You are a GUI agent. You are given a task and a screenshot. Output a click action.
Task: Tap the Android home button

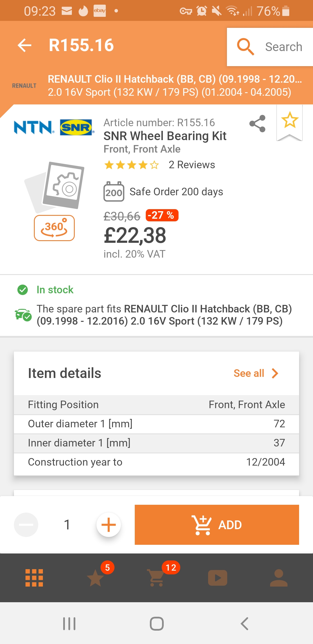(157, 624)
